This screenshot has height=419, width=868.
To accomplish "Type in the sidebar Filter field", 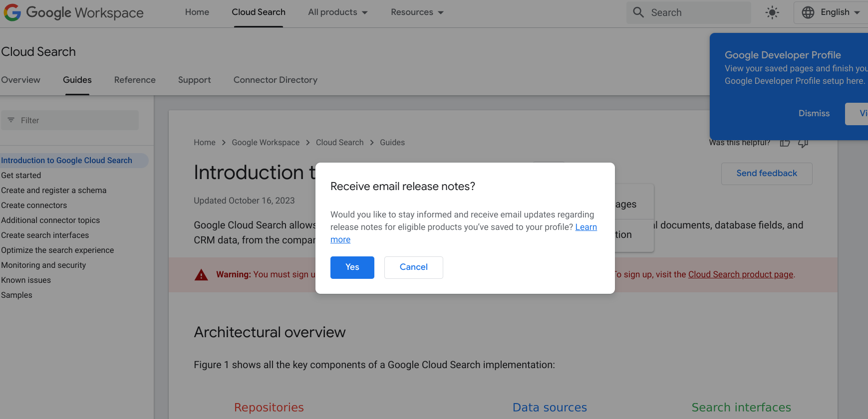I will (x=75, y=120).
